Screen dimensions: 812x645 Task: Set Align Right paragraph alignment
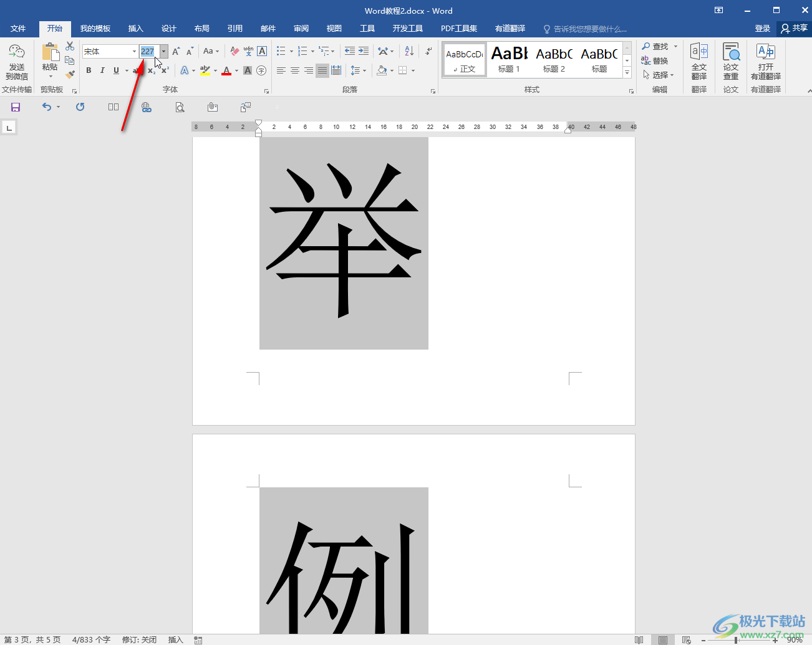coord(309,70)
